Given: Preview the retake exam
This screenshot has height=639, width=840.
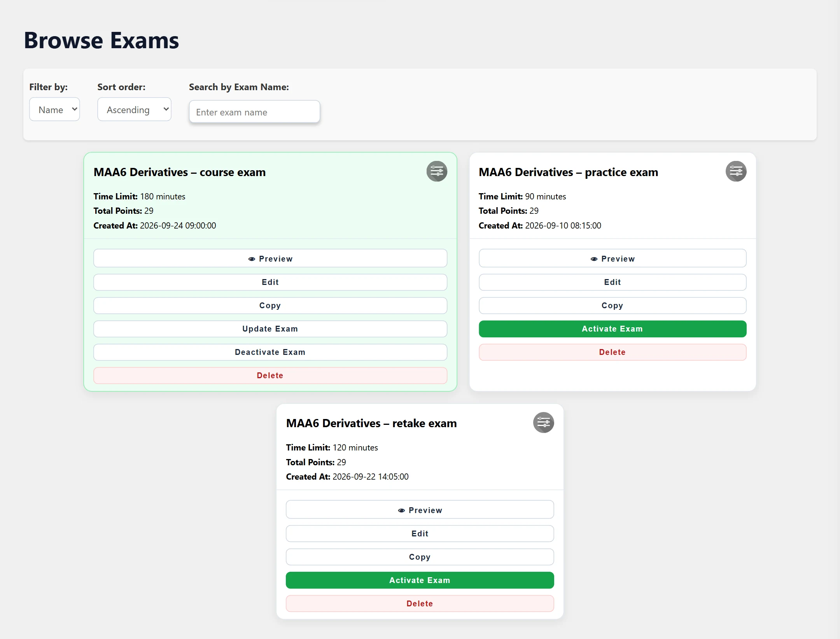Looking at the screenshot, I should tap(420, 510).
